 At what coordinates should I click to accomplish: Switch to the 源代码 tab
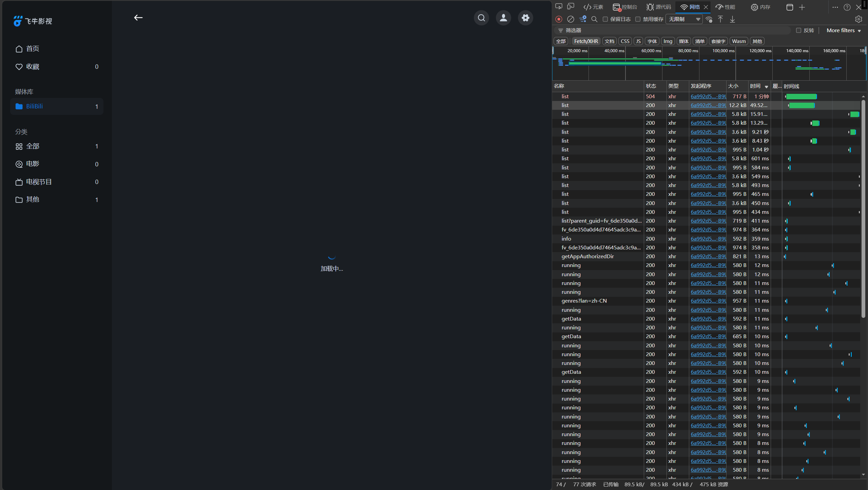658,7
